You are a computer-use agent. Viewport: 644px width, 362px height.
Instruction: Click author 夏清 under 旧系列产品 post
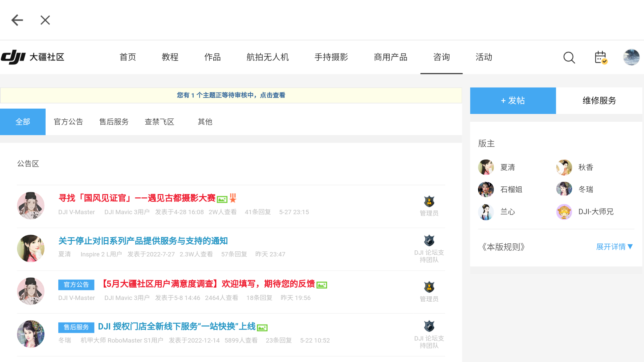click(x=64, y=254)
